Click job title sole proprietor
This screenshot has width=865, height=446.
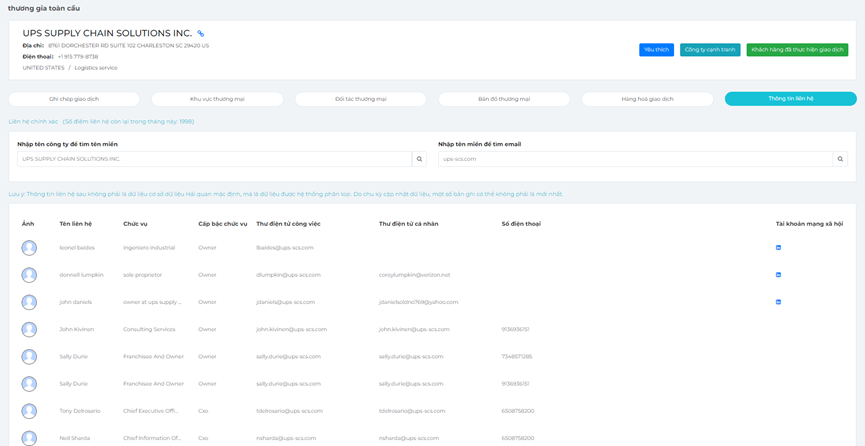coord(141,275)
